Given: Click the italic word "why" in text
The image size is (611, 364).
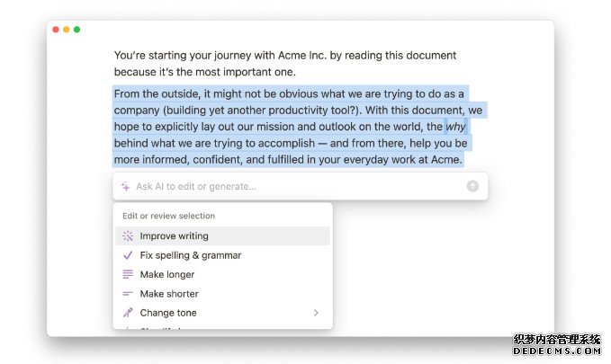Looking at the screenshot, I should click(x=455, y=127).
